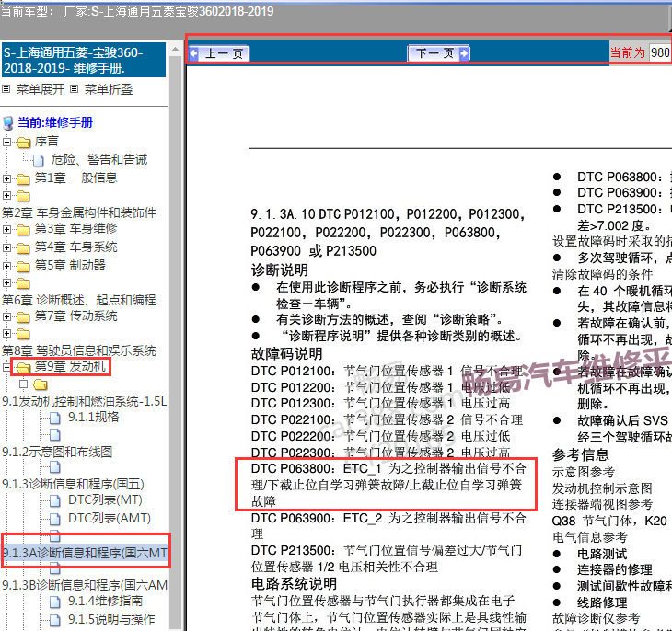This screenshot has height=631, width=672.
Task: Expand 第5章 制动器 node
Action: (x=6, y=266)
